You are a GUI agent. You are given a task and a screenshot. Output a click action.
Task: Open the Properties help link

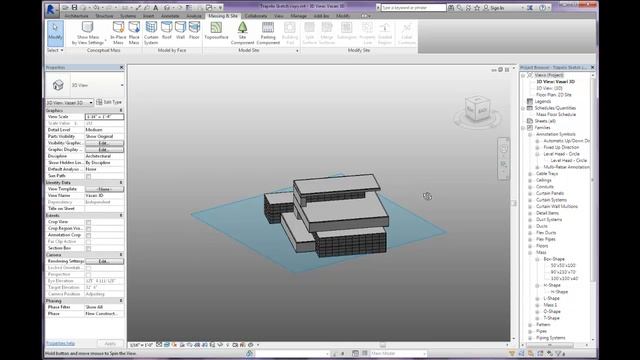(60, 343)
